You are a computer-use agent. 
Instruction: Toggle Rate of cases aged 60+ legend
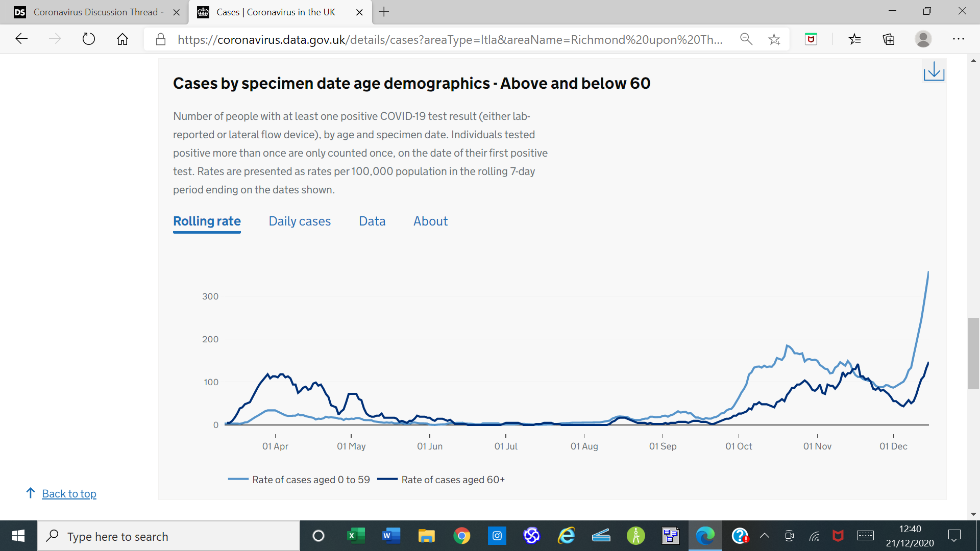click(x=452, y=480)
